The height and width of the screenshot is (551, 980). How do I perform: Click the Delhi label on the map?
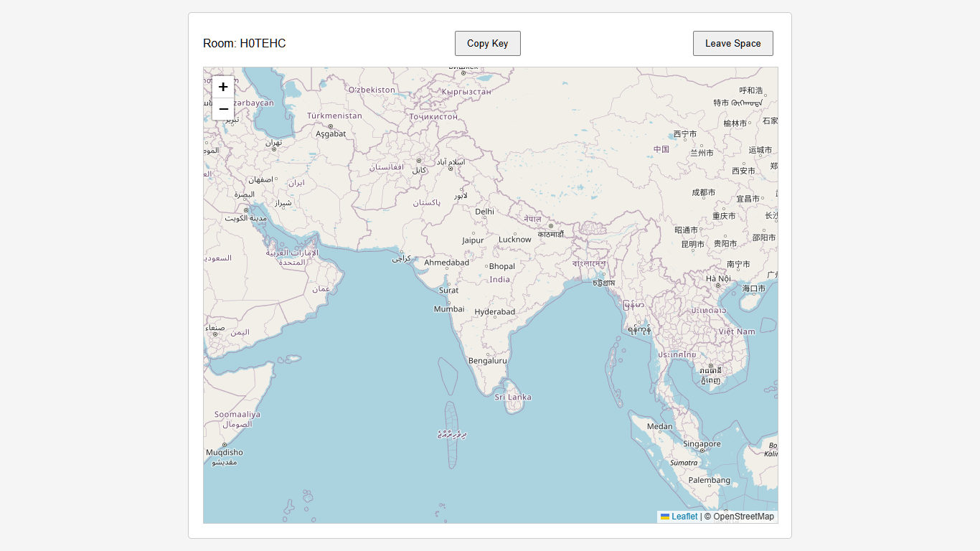click(485, 212)
